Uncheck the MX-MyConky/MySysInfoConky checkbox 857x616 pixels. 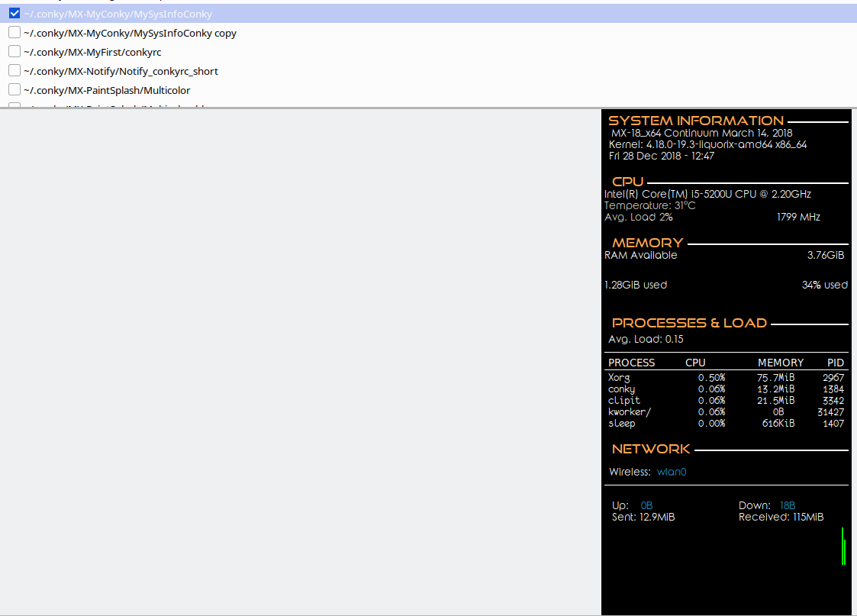pos(14,13)
